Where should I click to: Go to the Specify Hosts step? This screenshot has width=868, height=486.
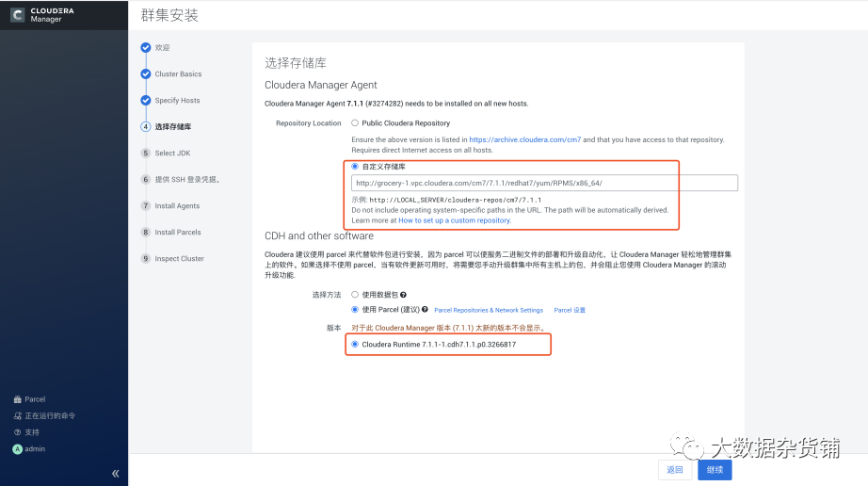coord(177,100)
